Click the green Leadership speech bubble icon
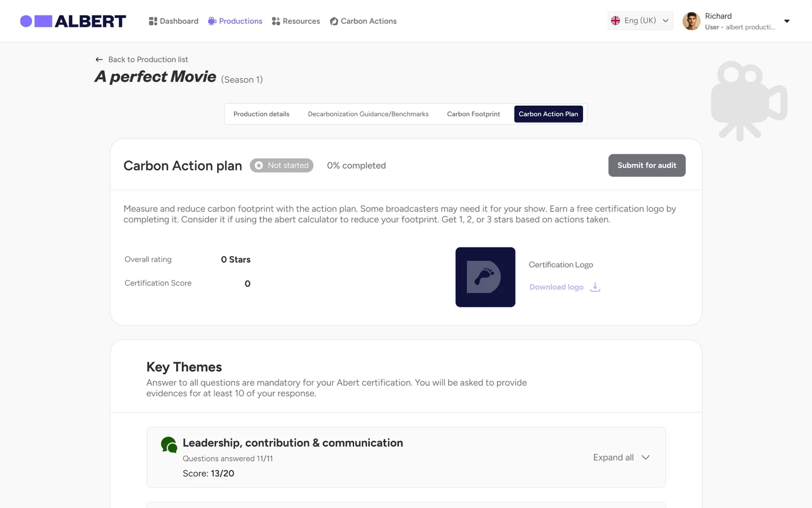Viewport: 812px width, 508px height. coord(169,444)
